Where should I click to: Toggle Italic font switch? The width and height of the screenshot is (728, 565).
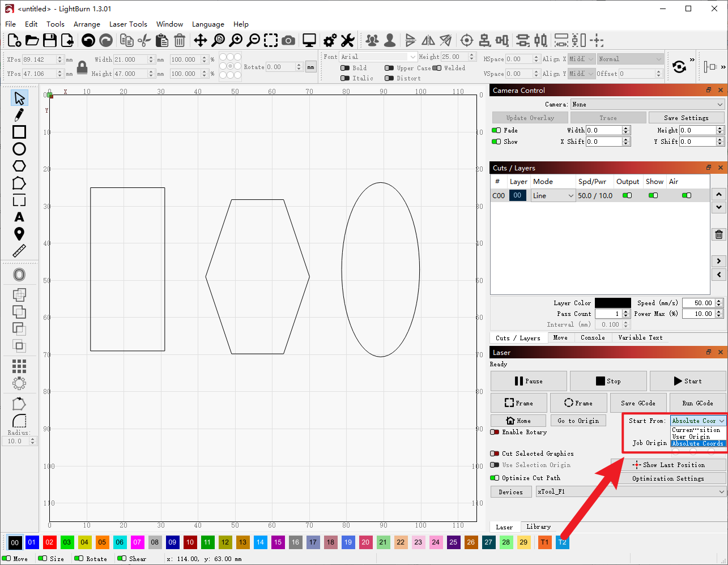[344, 78]
